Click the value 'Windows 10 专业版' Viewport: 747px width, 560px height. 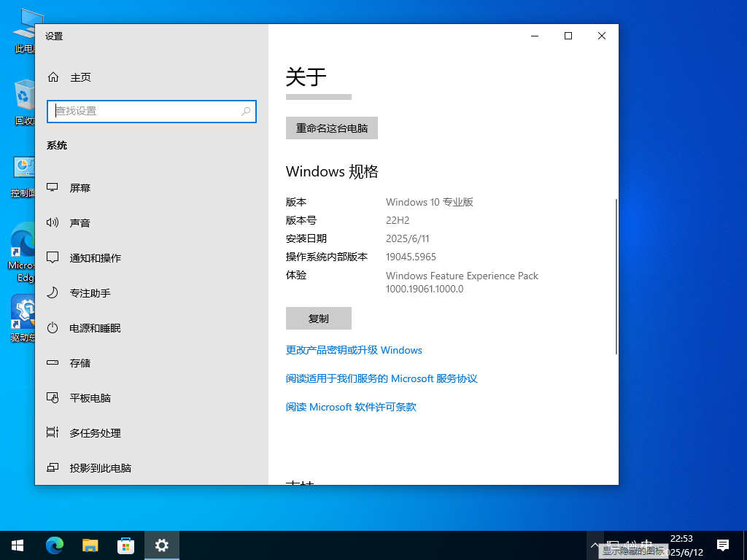[x=429, y=202]
